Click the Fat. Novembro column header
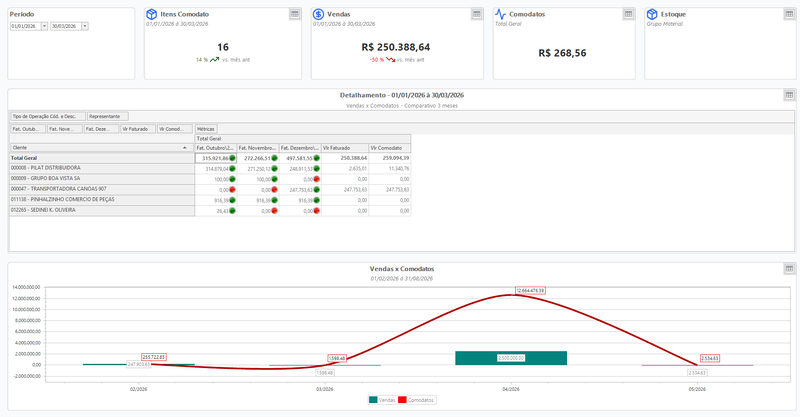Image resolution: width=800 pixels, height=417 pixels. (258, 148)
